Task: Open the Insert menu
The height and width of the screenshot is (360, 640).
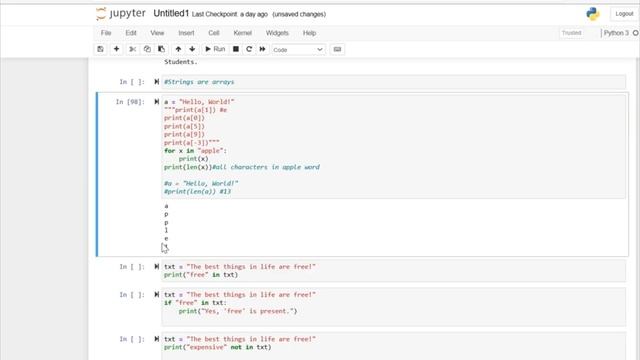Action: pyautogui.click(x=186, y=33)
